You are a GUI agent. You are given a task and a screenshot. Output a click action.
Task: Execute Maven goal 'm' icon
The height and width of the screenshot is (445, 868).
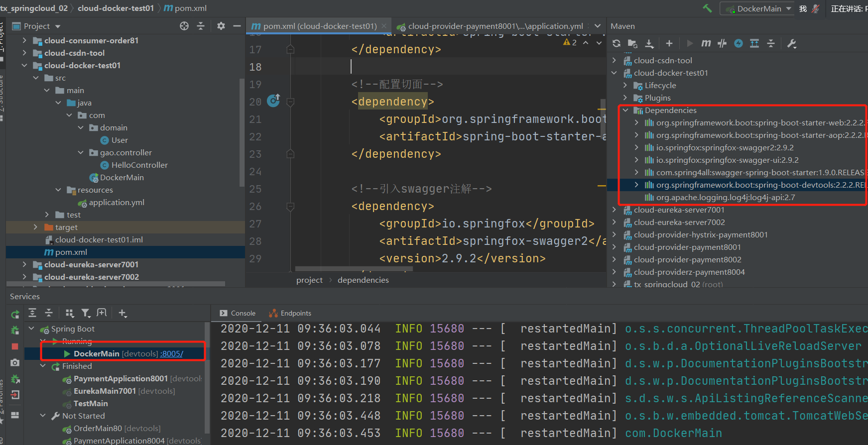[x=706, y=43]
